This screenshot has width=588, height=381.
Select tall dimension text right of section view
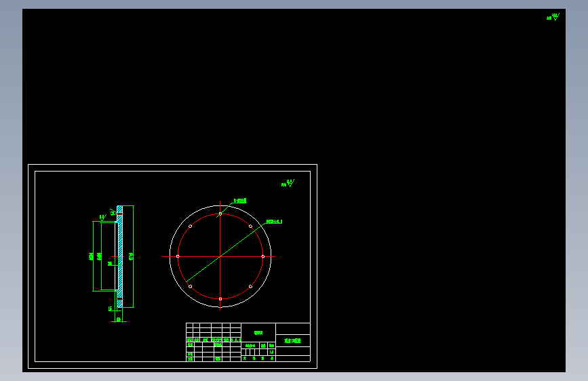pyautogui.click(x=131, y=256)
